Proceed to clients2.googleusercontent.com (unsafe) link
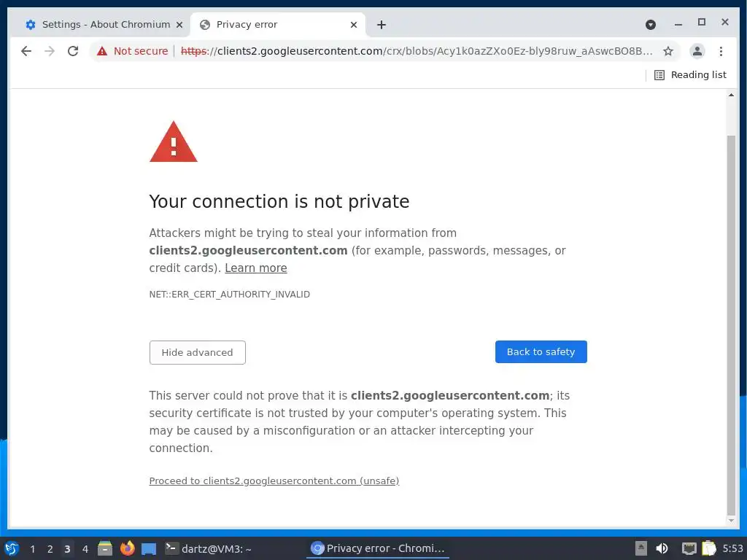 (274, 481)
